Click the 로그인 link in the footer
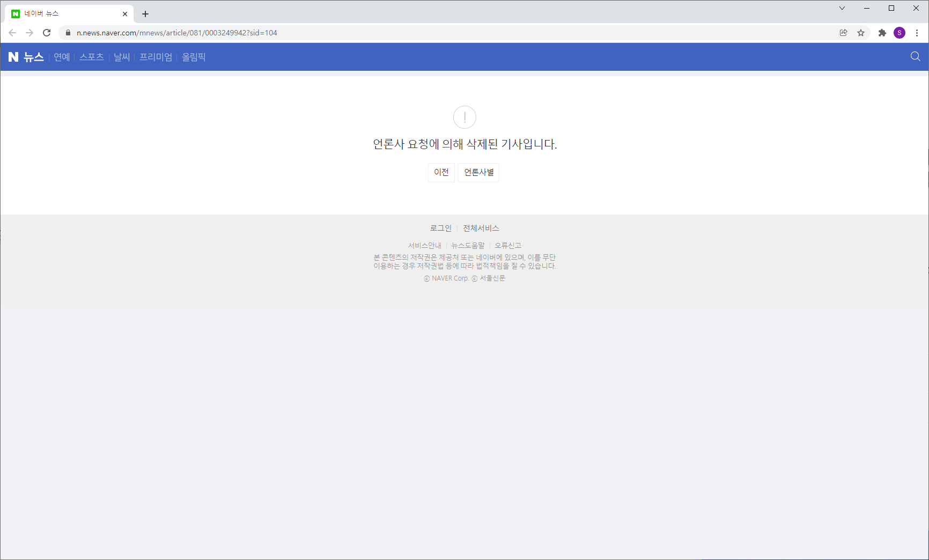 [441, 228]
